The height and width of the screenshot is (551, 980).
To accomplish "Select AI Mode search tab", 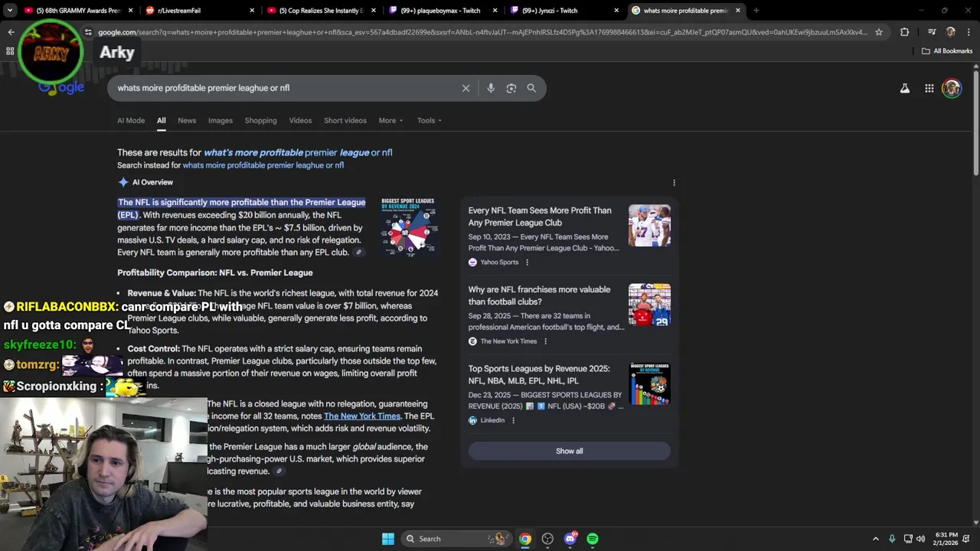I will click(131, 120).
